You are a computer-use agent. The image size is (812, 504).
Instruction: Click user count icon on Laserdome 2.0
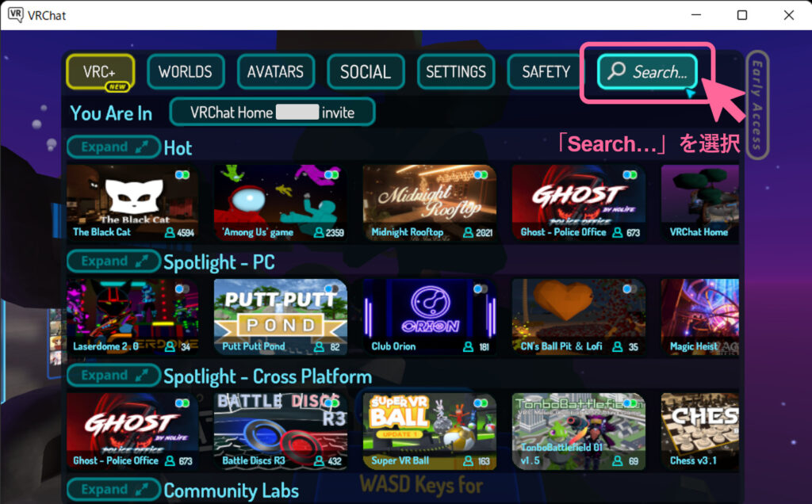point(170,346)
